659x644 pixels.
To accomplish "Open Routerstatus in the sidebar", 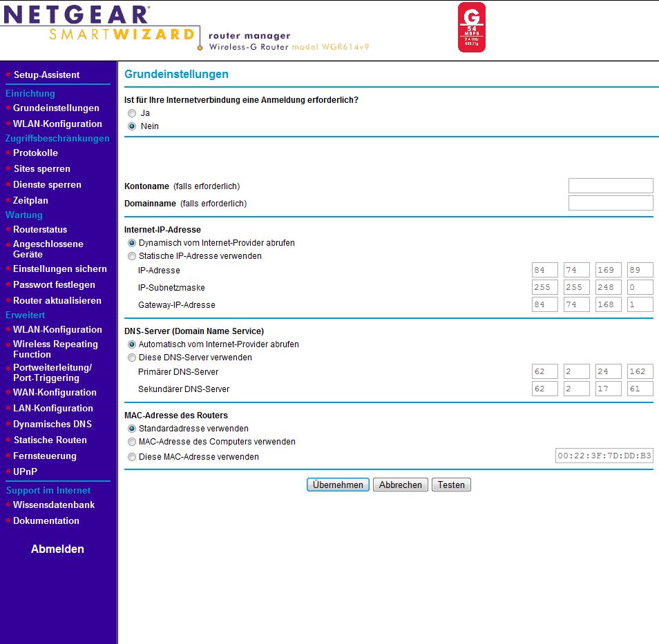I will (40, 229).
